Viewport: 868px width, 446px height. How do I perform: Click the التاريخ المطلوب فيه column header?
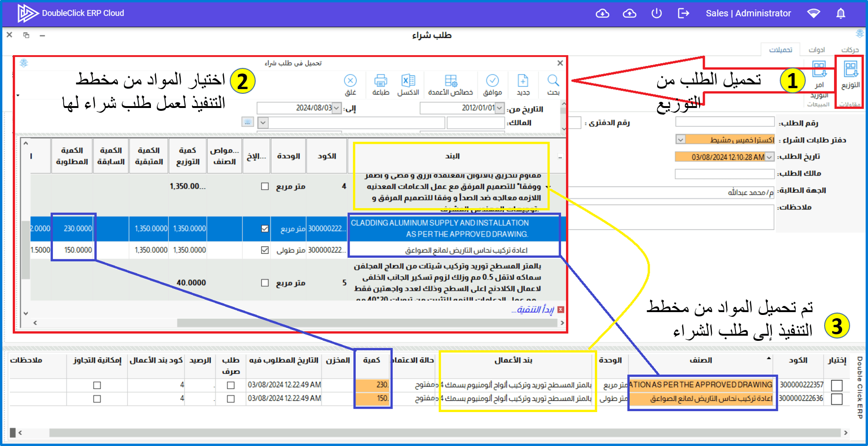pyautogui.click(x=284, y=360)
